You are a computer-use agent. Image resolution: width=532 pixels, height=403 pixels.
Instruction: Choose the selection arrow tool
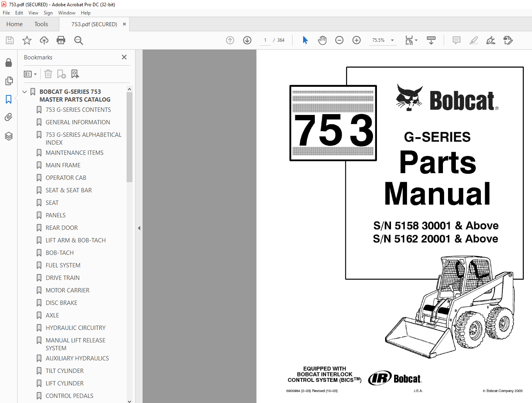pos(305,40)
